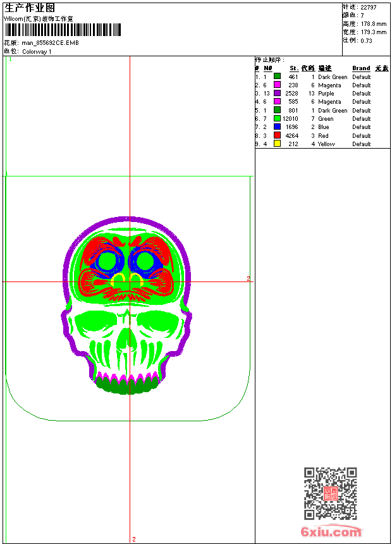Click the barcode under the Wilcom header
This screenshot has width=392, height=544.
[x=62, y=30]
